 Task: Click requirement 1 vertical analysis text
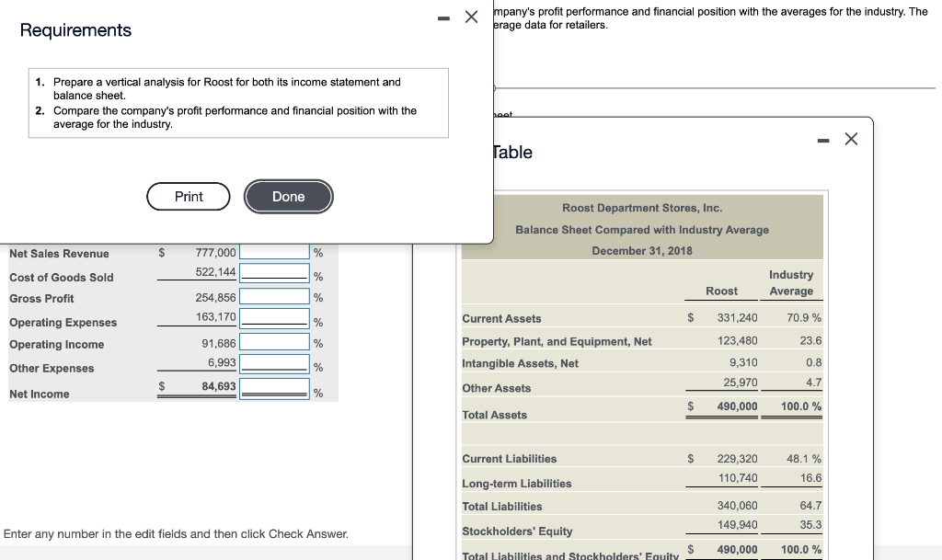point(227,88)
